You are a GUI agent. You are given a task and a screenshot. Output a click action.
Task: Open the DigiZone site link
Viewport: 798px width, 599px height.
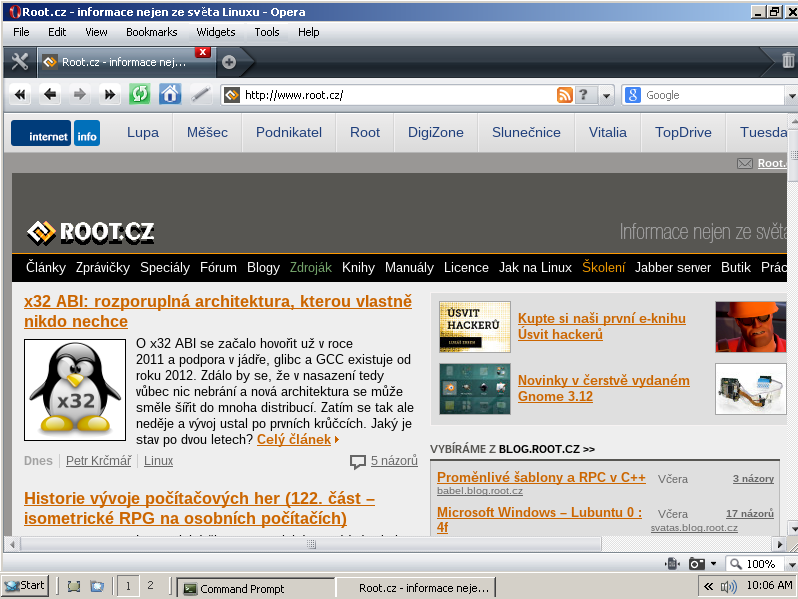coord(436,132)
